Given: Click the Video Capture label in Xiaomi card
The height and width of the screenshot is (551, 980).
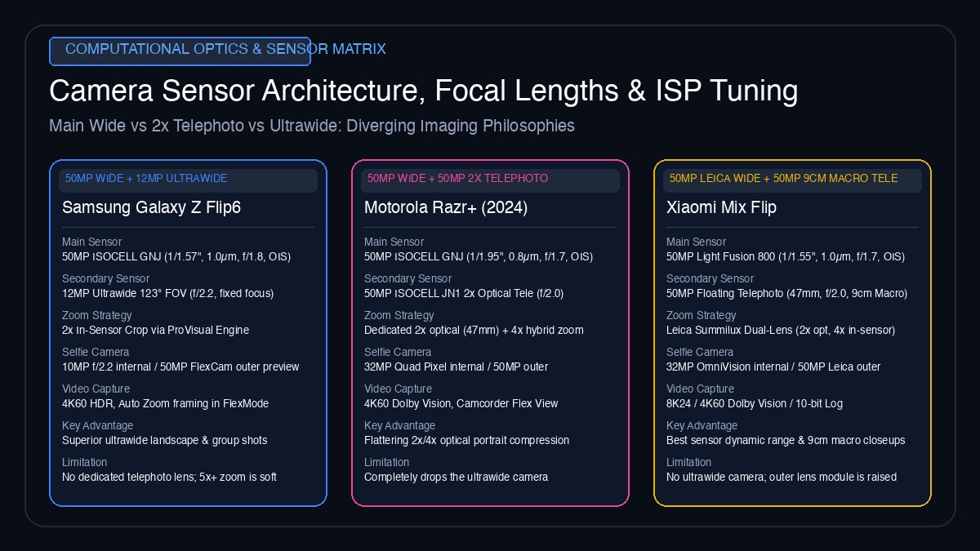Looking at the screenshot, I should click(700, 389).
